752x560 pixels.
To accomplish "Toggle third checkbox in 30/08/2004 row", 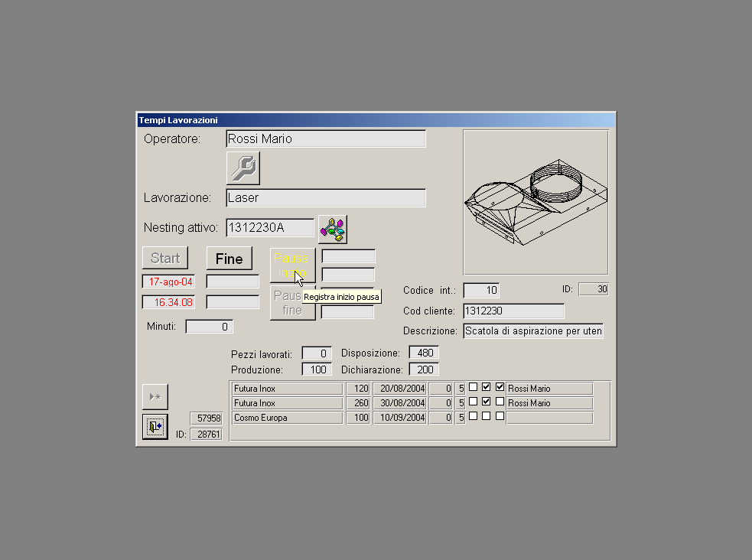I will point(500,402).
